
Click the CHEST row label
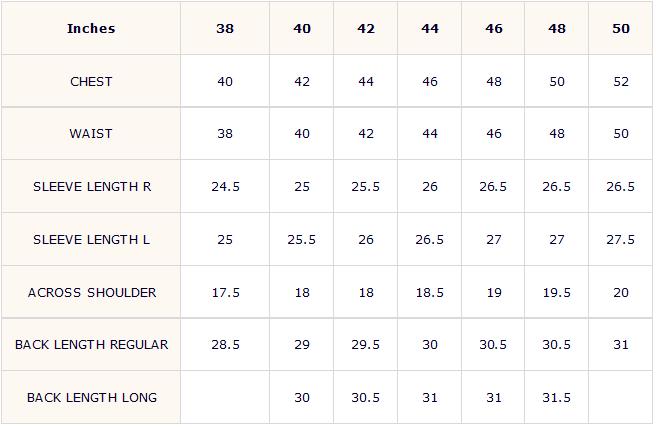[x=91, y=81]
